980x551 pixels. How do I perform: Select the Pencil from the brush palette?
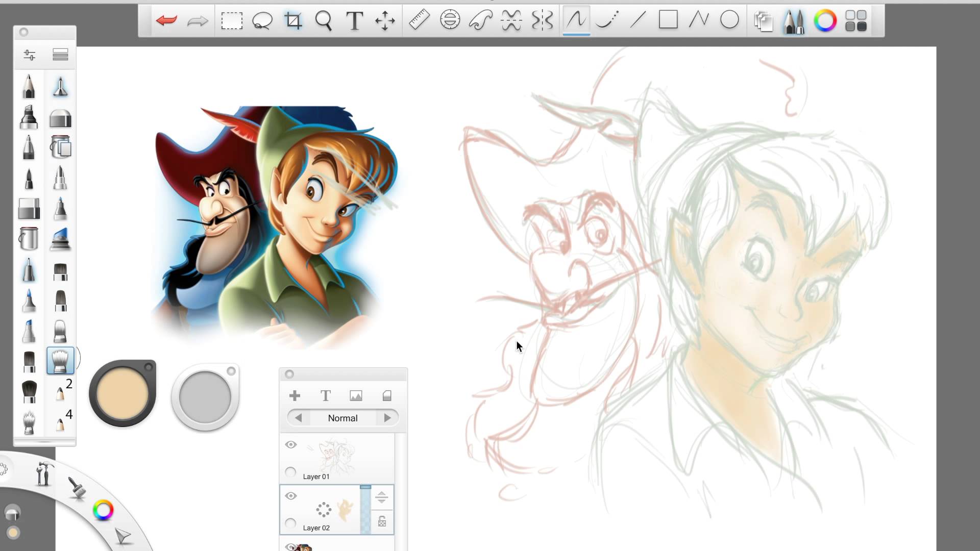point(29,87)
